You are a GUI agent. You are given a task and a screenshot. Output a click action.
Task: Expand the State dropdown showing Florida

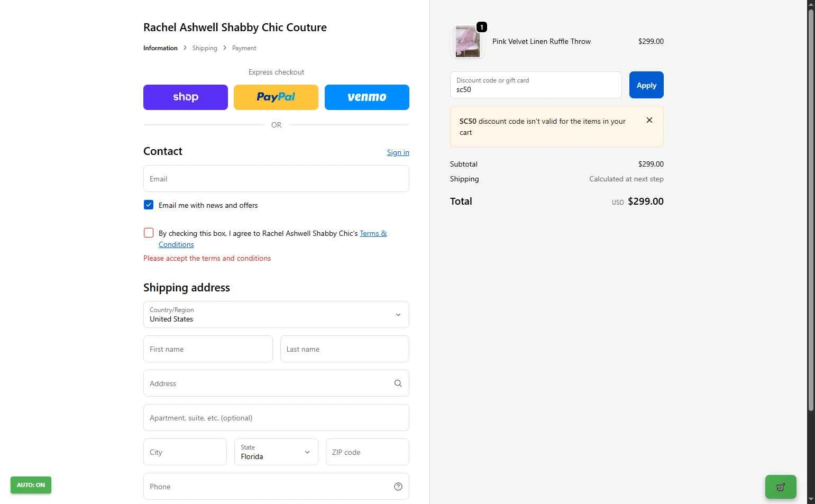[x=276, y=452]
